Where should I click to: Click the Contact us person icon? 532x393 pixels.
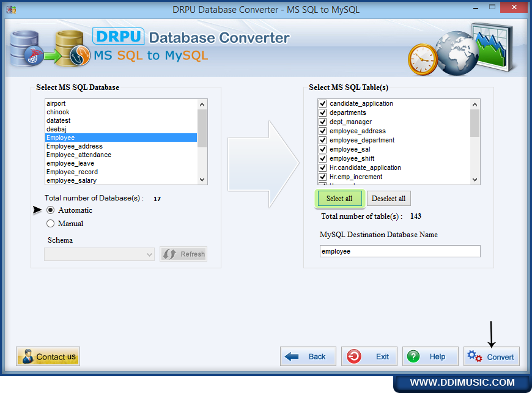(x=27, y=356)
